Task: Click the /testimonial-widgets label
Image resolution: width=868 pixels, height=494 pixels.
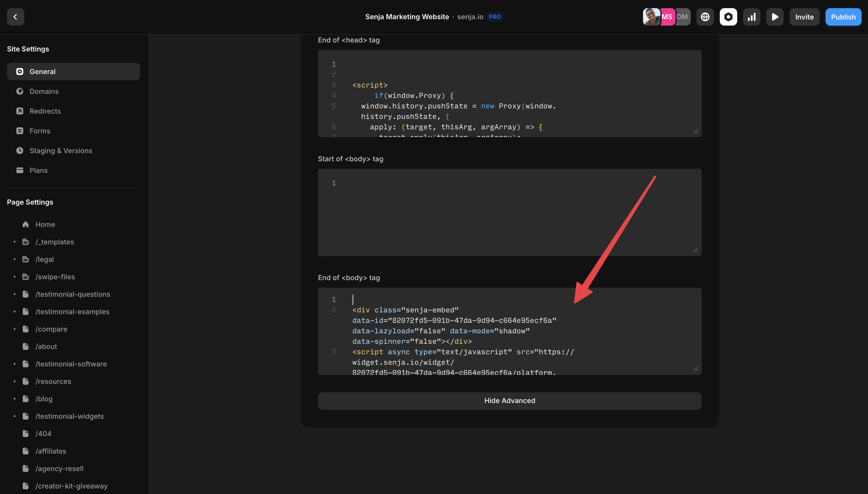Action: click(69, 416)
